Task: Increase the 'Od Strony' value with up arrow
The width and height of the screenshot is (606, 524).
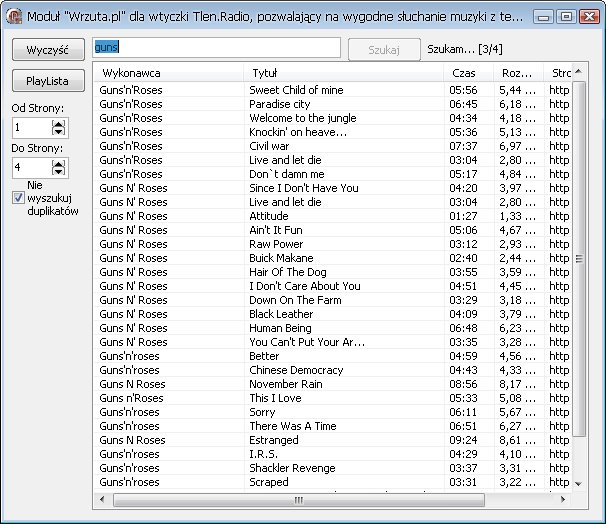Action: click(58, 123)
